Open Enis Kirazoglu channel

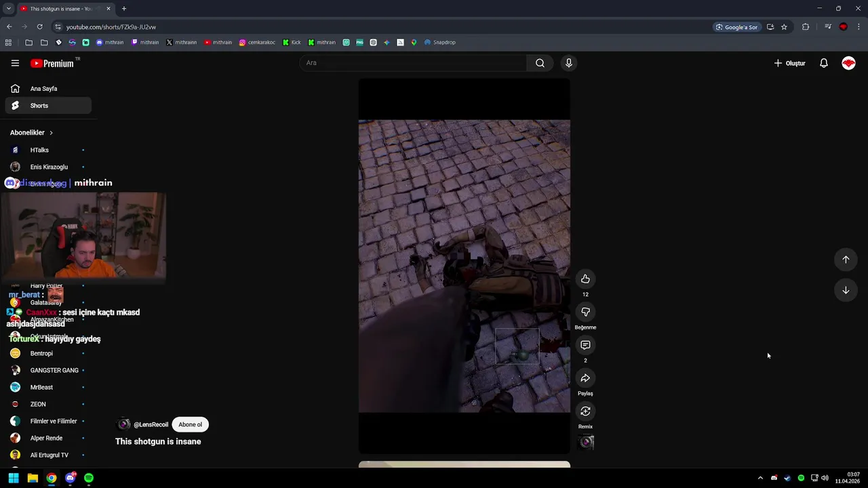click(x=48, y=167)
